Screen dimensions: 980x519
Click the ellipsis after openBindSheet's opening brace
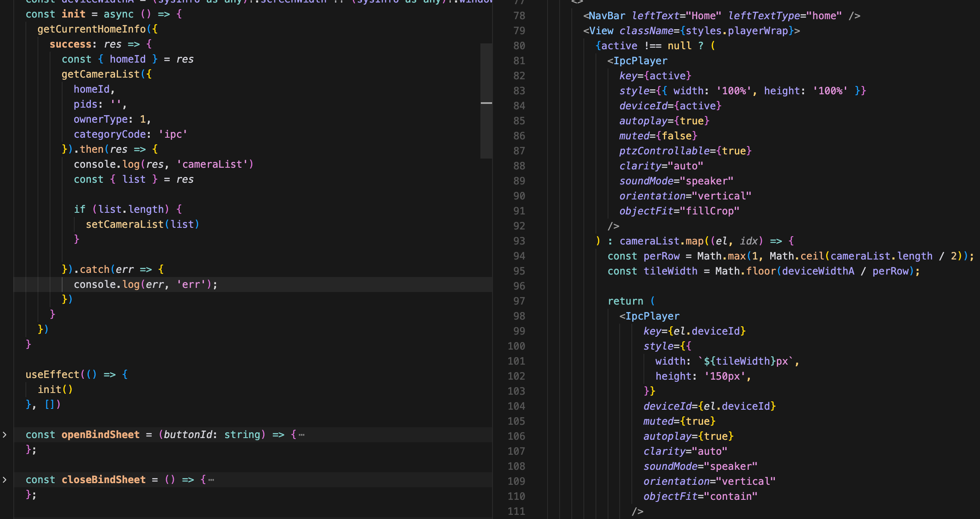click(302, 435)
